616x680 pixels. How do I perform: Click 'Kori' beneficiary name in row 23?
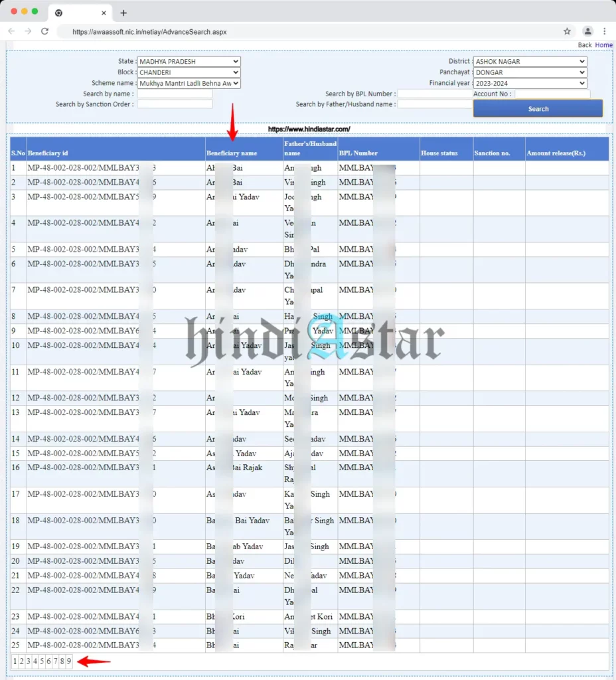coord(239,616)
